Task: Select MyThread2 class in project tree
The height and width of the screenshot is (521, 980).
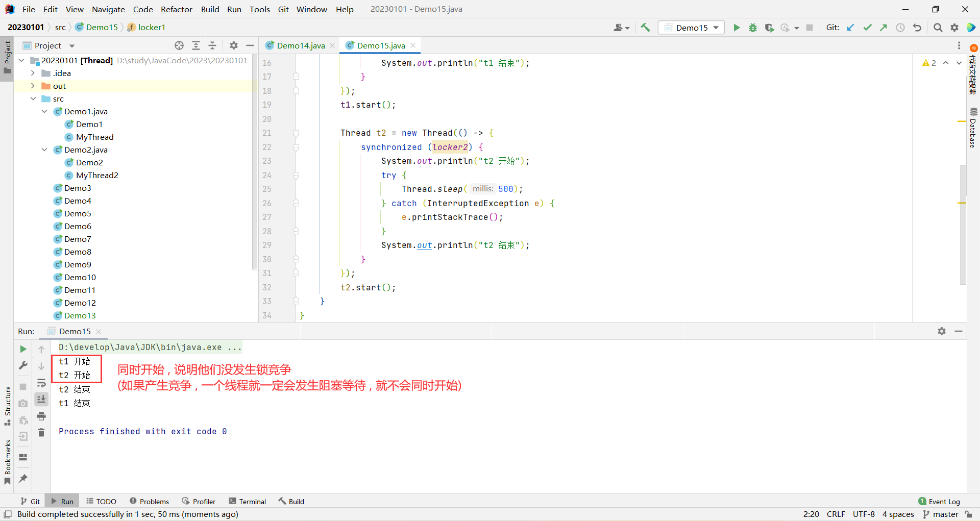Action: (97, 175)
